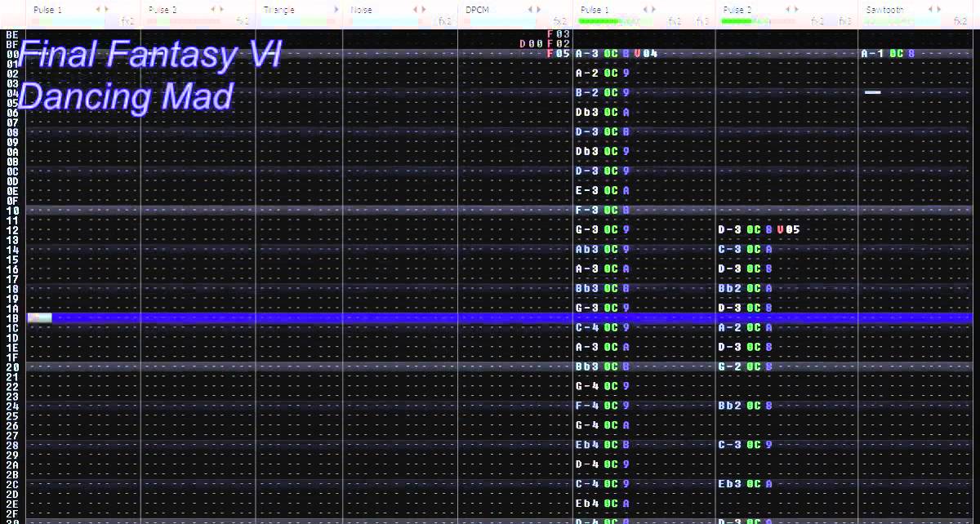Expand an effect column on the first Pulse 2 channel
This screenshot has height=524, width=980.
[221, 10]
